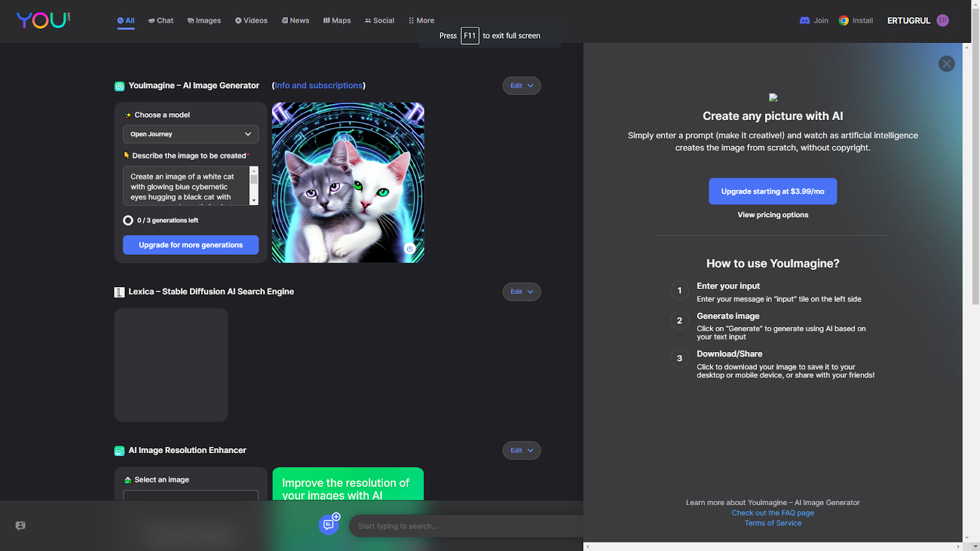980x551 pixels.
Task: Select the All tab
Action: pos(126,21)
